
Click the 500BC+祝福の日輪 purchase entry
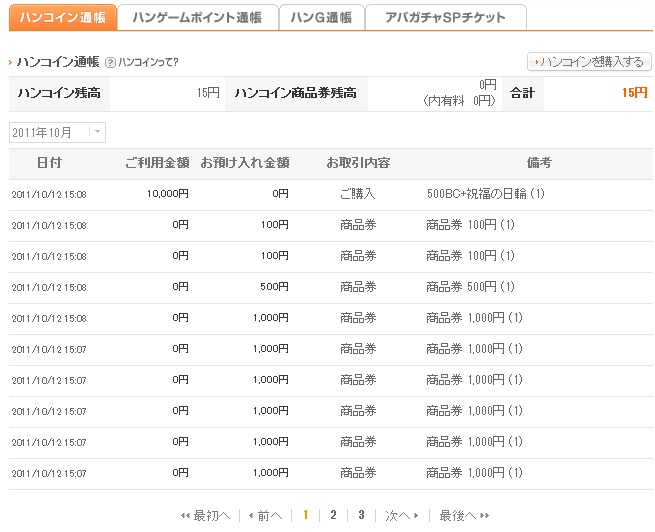pyautogui.click(x=485, y=194)
